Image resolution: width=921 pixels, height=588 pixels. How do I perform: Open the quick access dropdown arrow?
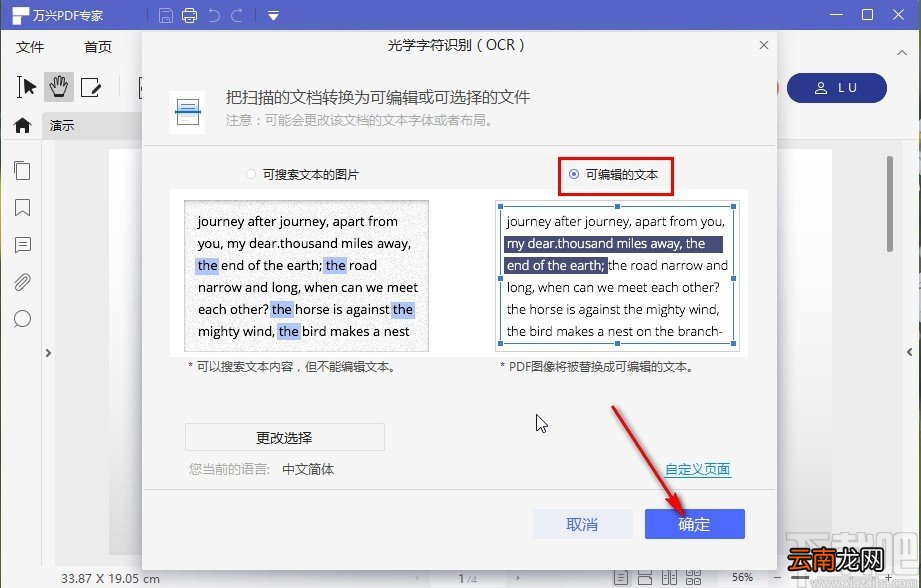pos(273,16)
